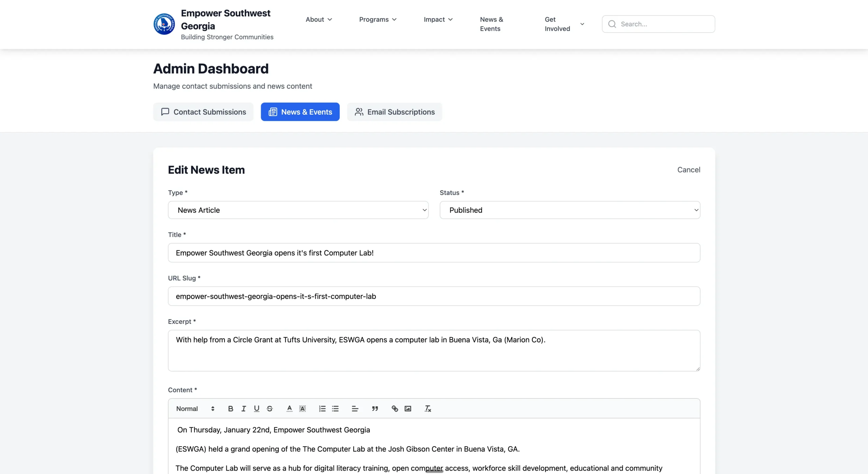
Task: Format text as a blockquote
Action: [x=375, y=409]
